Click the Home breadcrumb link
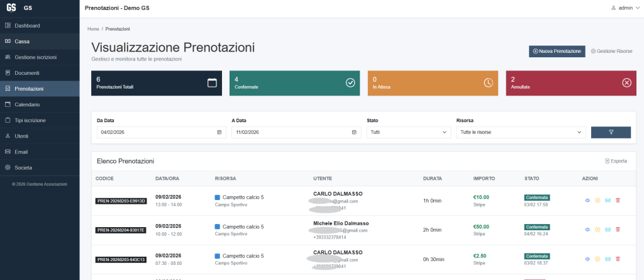 pos(93,29)
